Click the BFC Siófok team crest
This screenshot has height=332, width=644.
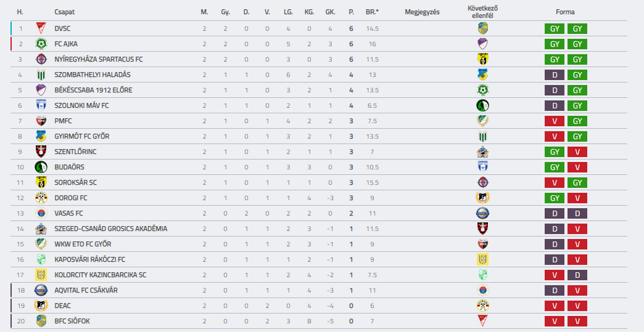[41, 321]
